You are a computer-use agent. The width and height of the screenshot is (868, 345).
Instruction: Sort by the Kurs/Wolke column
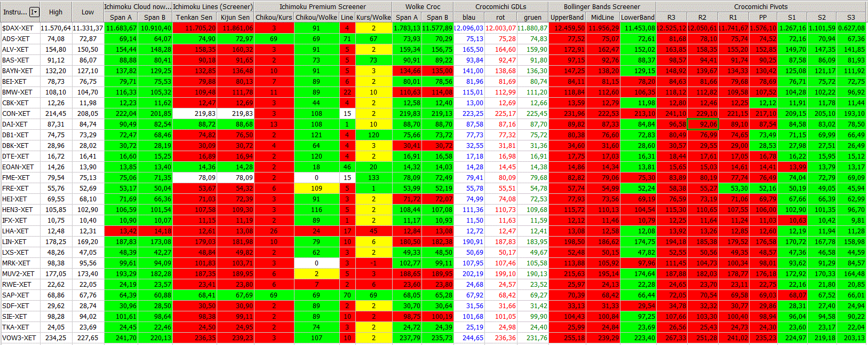[373, 17]
